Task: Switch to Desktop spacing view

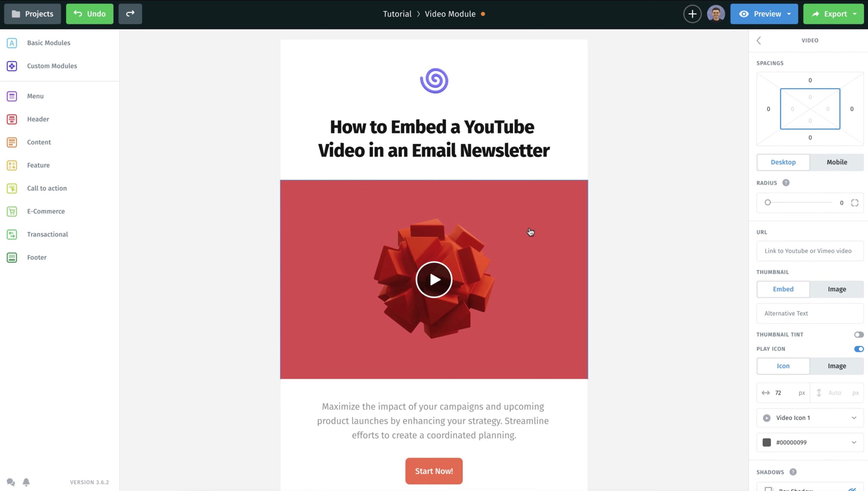Action: pos(783,162)
